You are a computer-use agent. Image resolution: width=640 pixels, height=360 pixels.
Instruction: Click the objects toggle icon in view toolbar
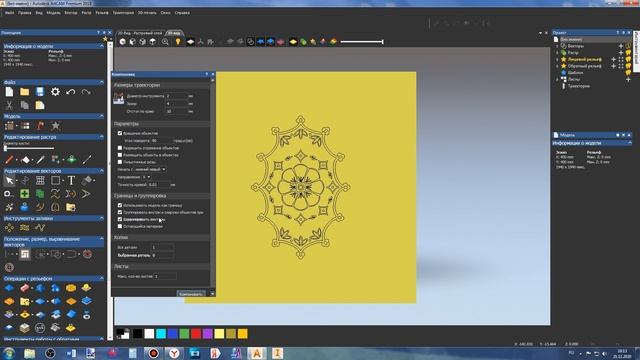click(x=251, y=42)
